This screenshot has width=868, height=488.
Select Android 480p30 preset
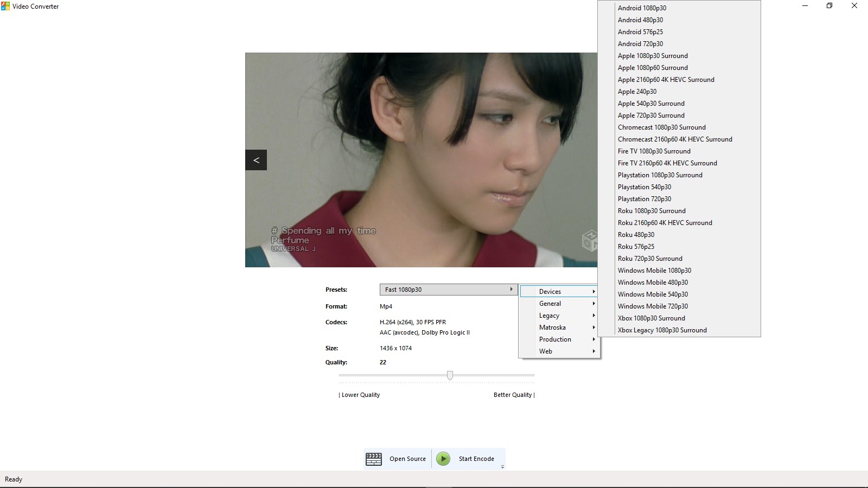679,20
